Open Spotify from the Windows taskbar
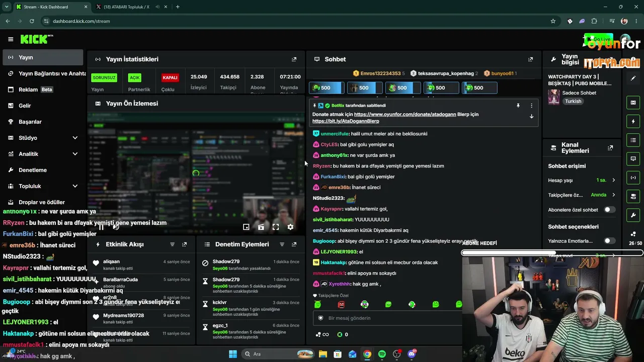 click(382, 354)
